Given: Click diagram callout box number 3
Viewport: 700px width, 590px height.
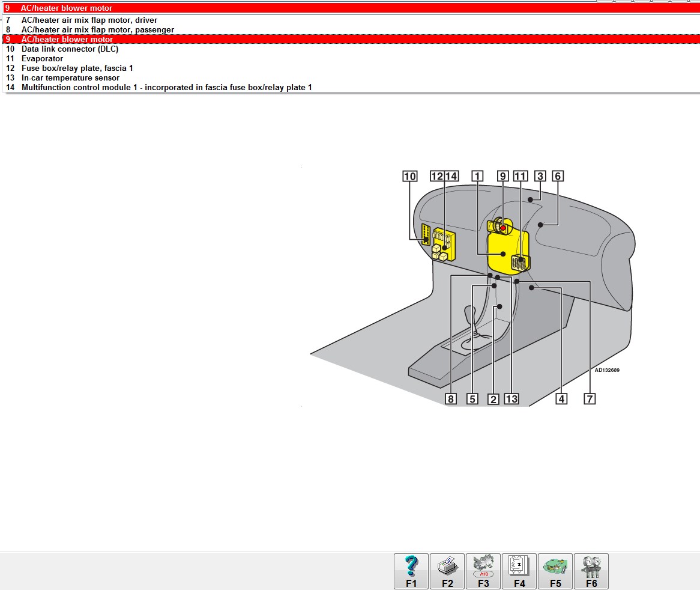Looking at the screenshot, I should coord(540,177).
